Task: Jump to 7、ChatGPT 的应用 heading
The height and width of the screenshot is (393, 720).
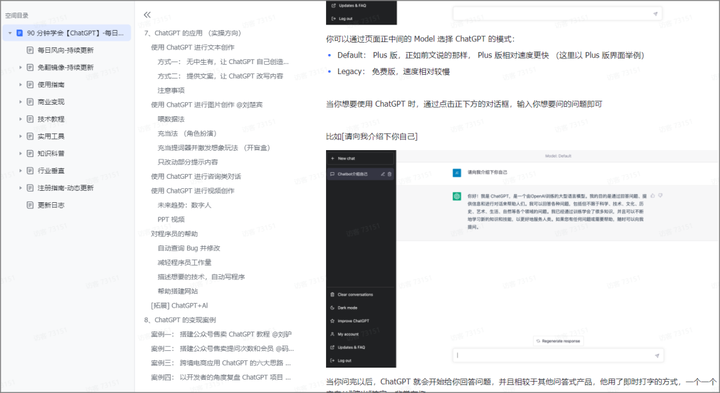Action: point(192,33)
